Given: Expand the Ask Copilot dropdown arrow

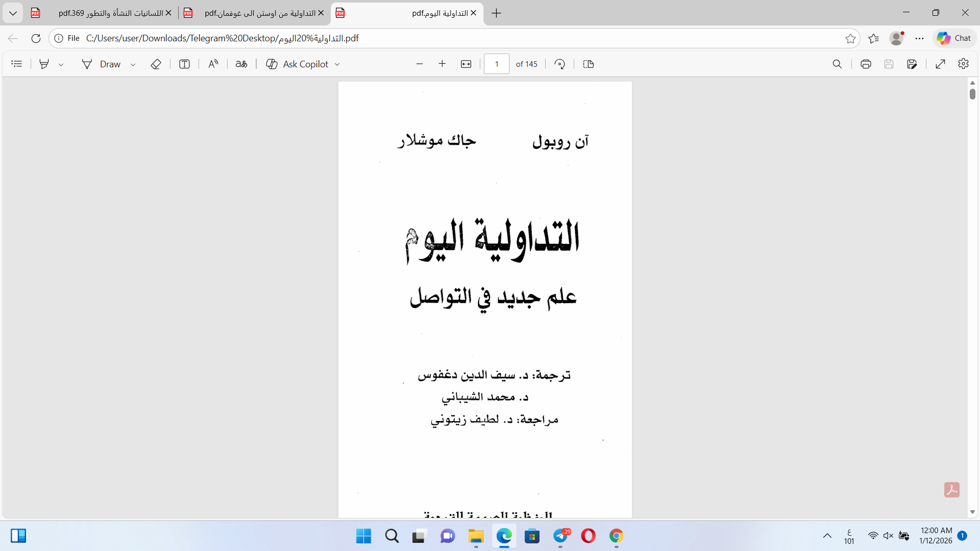Looking at the screenshot, I should pos(337,64).
